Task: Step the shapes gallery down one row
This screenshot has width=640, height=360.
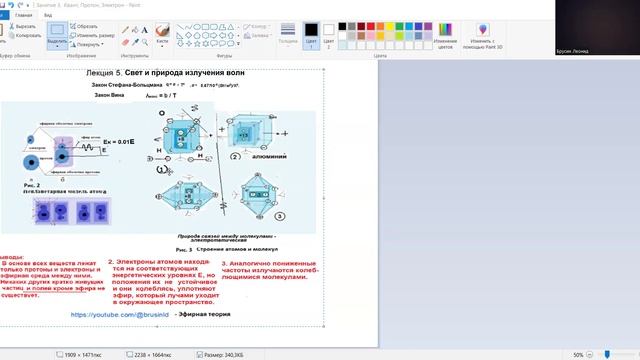Action: pos(238,36)
